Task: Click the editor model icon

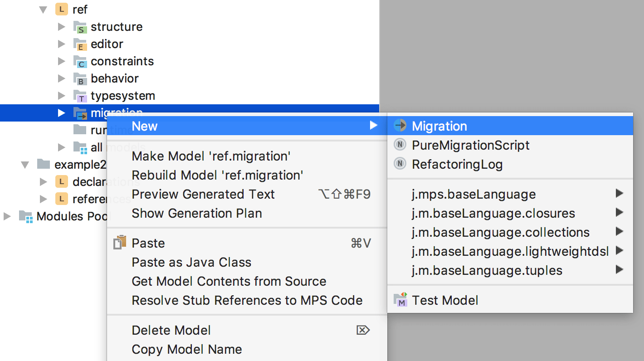Action: coord(81,44)
